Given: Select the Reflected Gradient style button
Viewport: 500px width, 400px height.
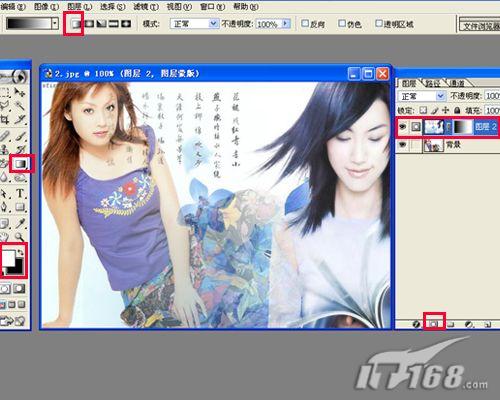Looking at the screenshot, I should 114,24.
